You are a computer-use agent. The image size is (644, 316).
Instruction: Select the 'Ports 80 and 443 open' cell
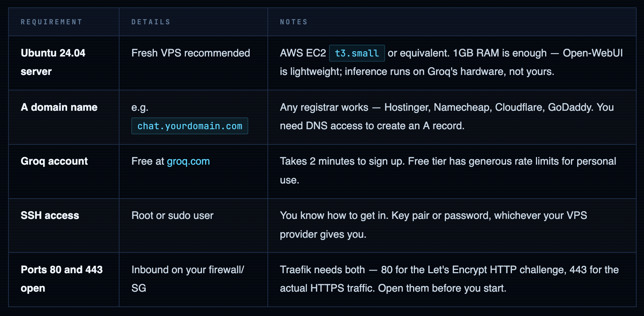(62, 279)
